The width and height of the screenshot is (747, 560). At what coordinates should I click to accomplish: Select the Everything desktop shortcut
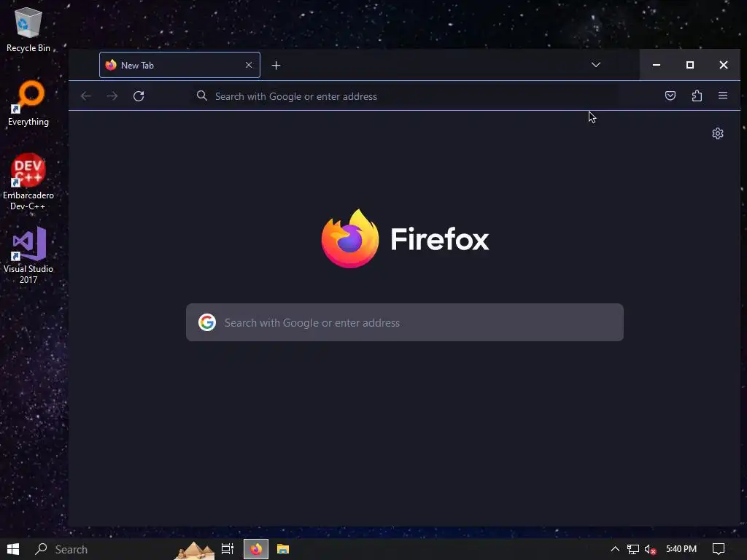[28, 104]
